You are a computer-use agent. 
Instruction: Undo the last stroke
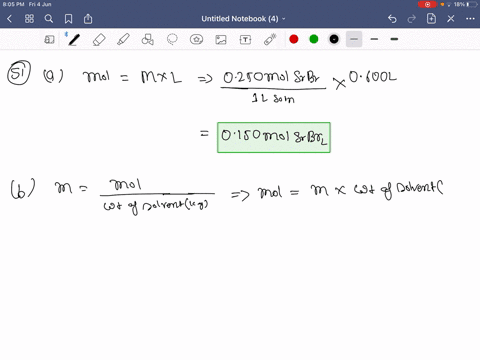pos(392,19)
